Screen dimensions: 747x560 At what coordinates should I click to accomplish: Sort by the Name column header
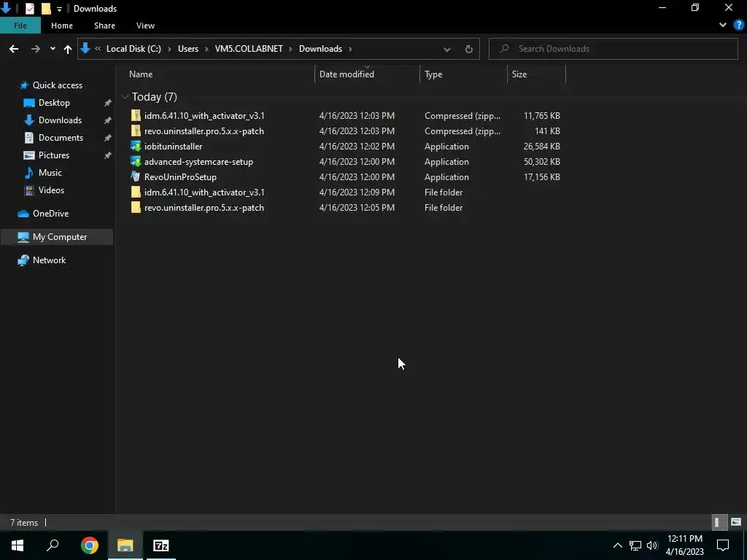click(219, 74)
